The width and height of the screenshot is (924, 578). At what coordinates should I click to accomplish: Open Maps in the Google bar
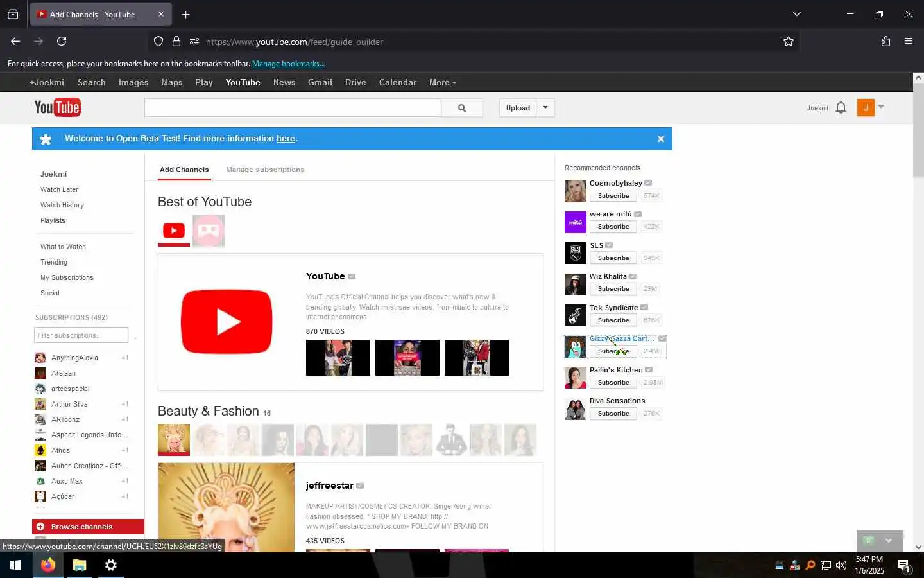click(171, 82)
